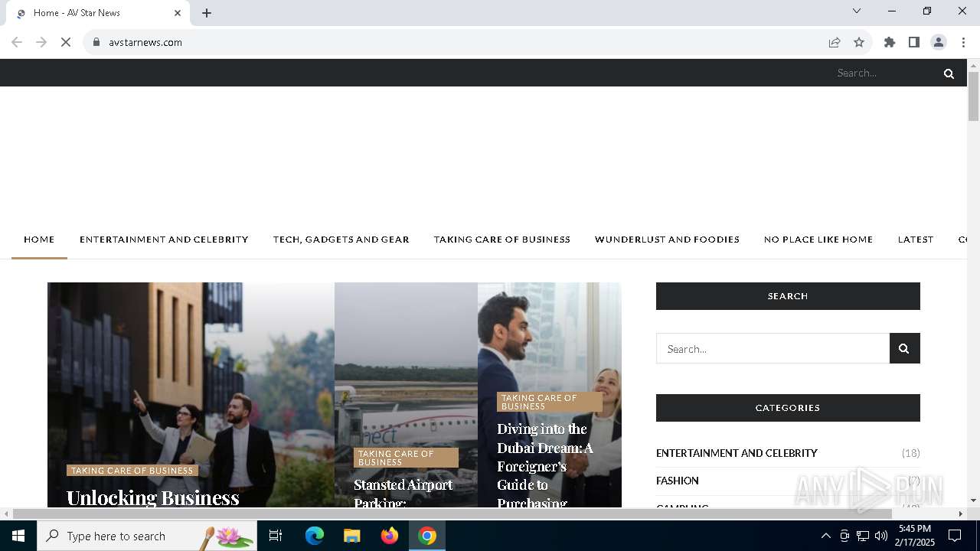The width and height of the screenshot is (980, 551).
Task: Open the Chrome profile avatar
Action: [939, 42]
